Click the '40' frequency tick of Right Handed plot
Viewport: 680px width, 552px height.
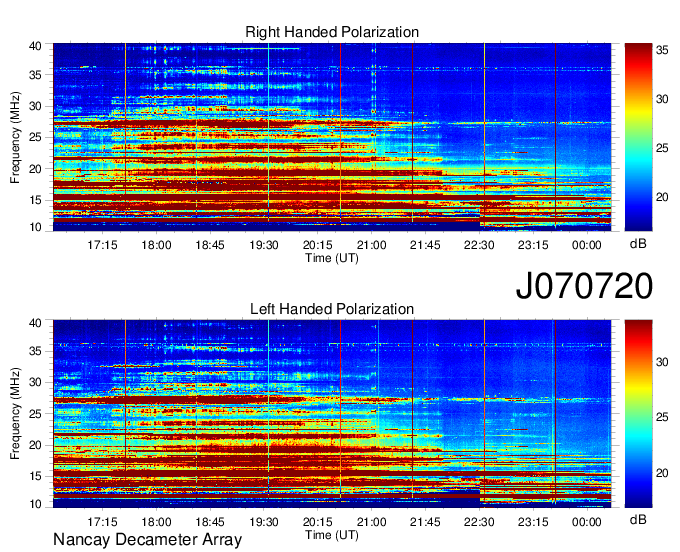point(35,46)
